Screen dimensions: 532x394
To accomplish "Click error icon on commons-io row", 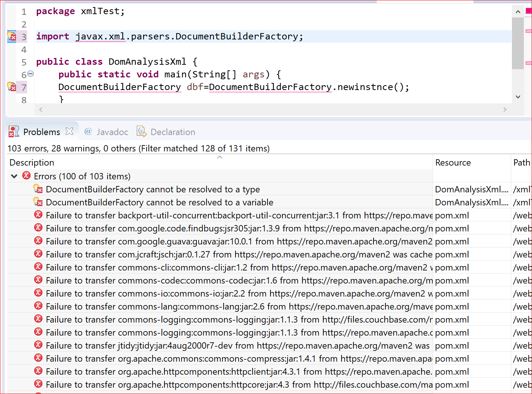I will [x=38, y=293].
